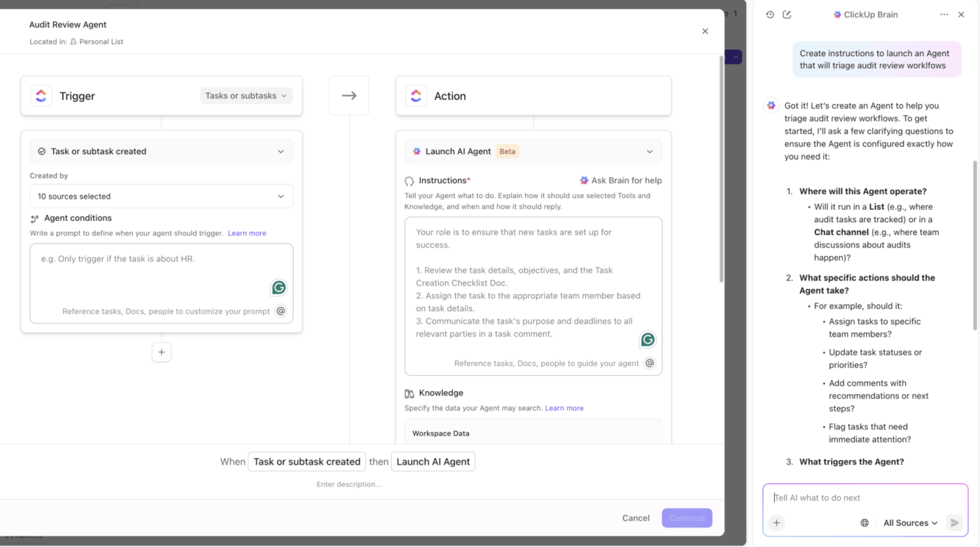
Task: Open more options in ClickUp Brain panel
Action: point(944,15)
